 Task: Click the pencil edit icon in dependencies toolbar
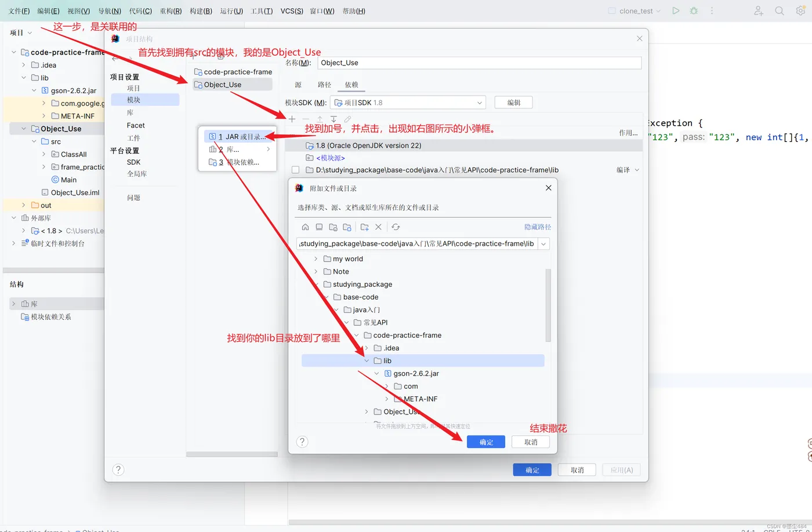[347, 119]
